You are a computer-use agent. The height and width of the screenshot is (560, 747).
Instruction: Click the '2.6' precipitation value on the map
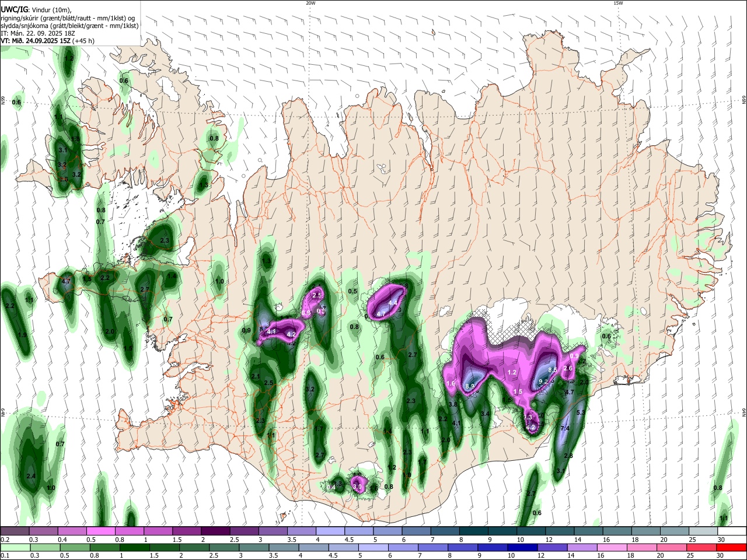(568, 367)
